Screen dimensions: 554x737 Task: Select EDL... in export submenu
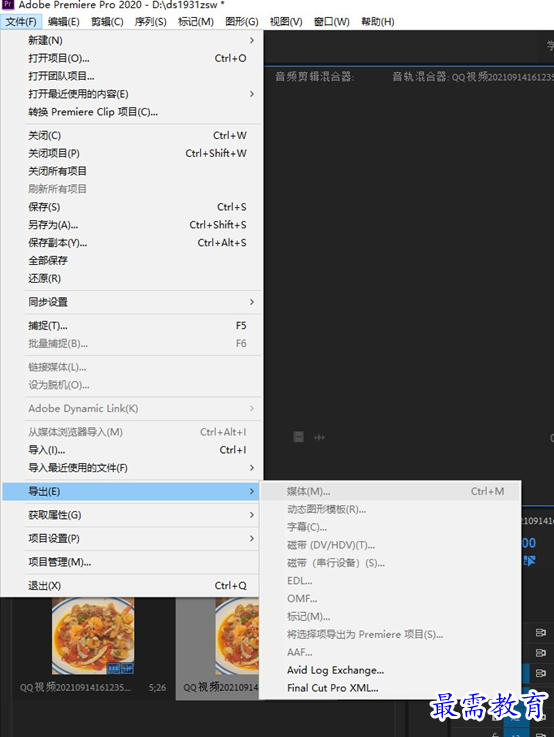click(390, 581)
